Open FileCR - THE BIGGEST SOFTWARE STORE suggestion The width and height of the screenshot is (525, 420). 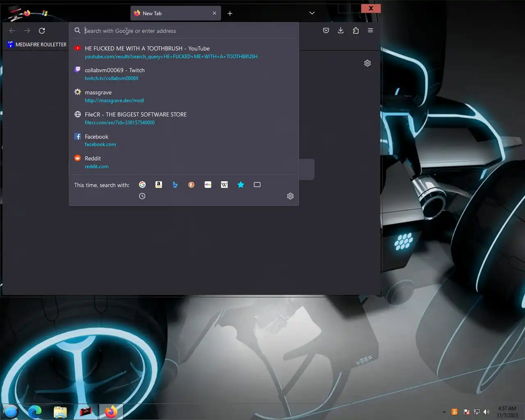pyautogui.click(x=184, y=119)
